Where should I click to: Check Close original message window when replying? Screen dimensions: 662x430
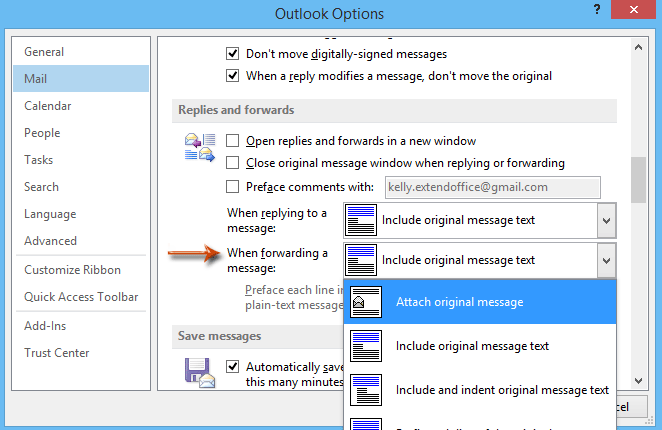[x=233, y=163]
